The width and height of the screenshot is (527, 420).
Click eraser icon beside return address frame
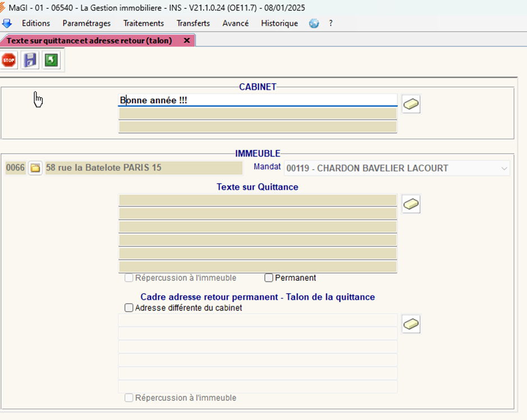click(411, 324)
